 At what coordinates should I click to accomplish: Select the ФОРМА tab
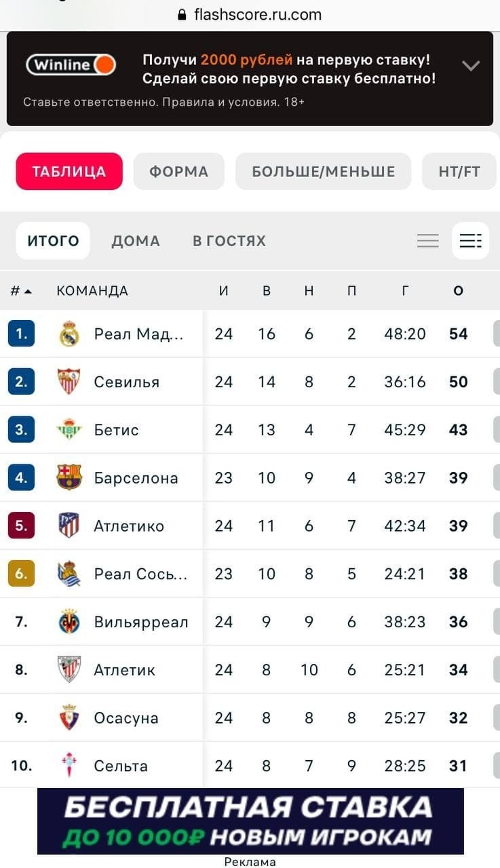coord(178,172)
